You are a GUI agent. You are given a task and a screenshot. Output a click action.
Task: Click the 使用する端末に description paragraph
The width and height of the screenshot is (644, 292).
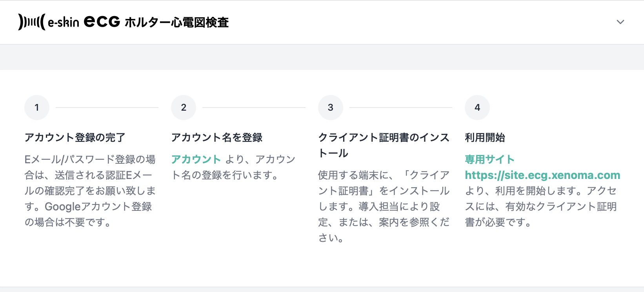click(x=384, y=206)
